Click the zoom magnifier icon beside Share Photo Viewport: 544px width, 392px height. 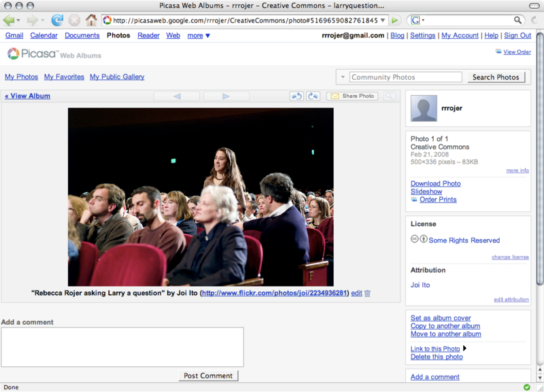click(390, 96)
